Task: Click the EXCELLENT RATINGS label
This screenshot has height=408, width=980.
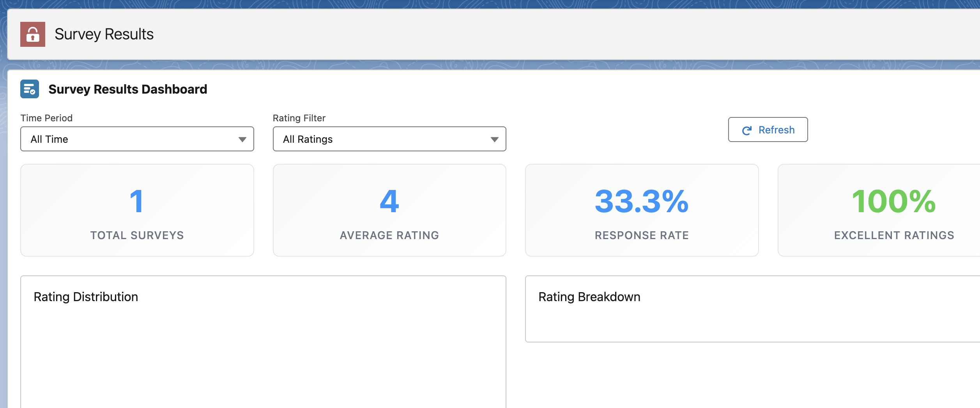Action: (x=894, y=235)
